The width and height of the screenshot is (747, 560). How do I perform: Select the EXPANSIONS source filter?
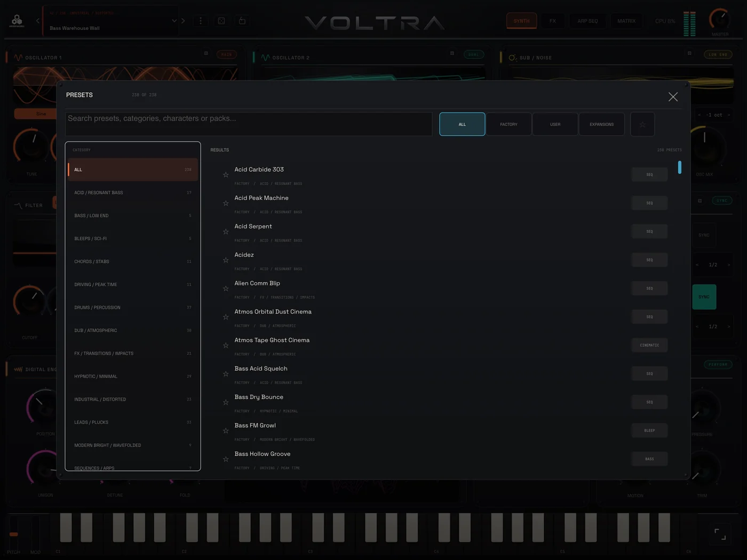[601, 124]
